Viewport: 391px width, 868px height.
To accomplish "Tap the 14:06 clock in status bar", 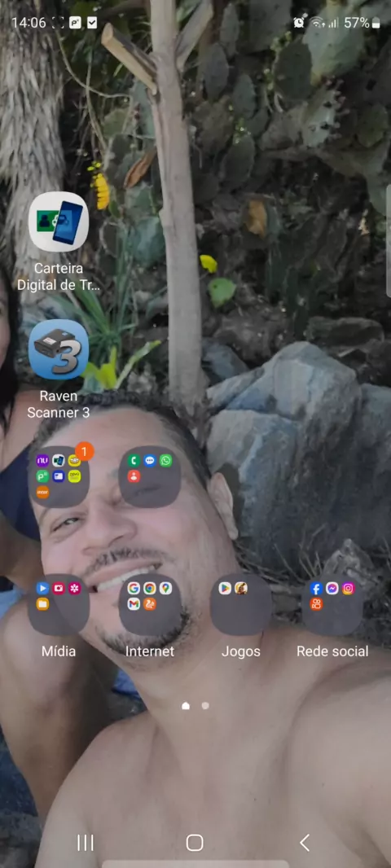I will 29,23.
